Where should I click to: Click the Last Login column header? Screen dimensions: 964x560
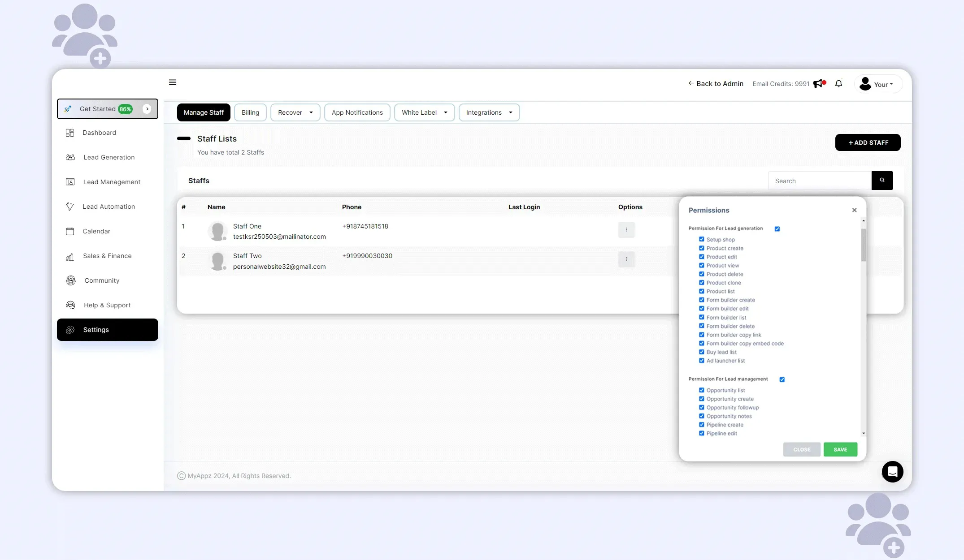click(x=524, y=207)
